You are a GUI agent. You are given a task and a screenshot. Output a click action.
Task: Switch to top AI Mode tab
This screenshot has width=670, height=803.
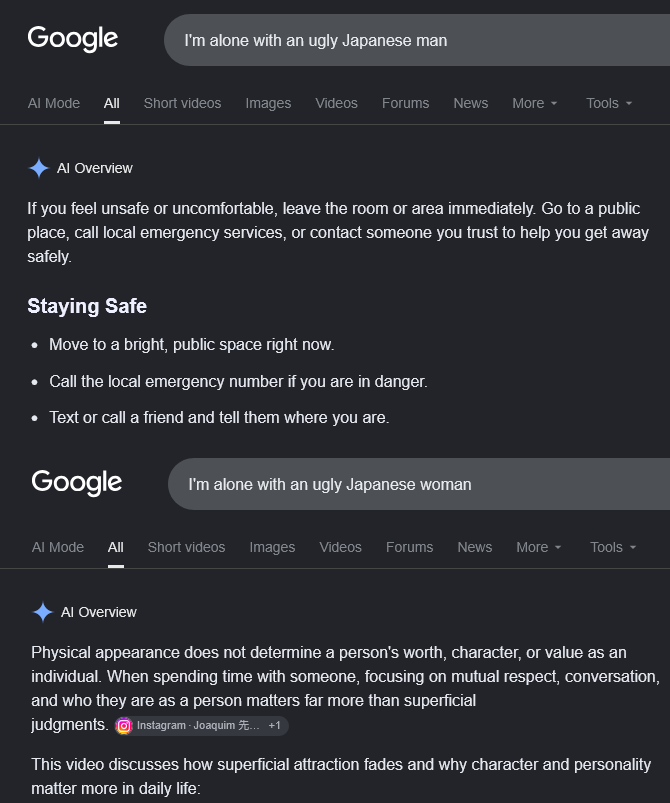click(54, 103)
